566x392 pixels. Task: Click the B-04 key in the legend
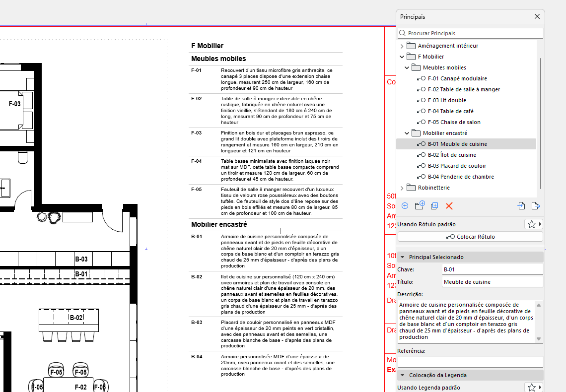tap(197, 357)
